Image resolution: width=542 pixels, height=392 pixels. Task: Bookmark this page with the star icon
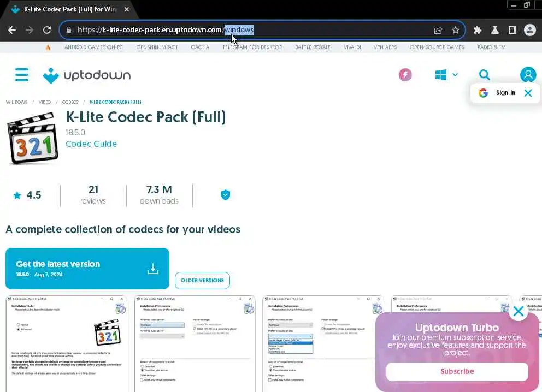455,30
